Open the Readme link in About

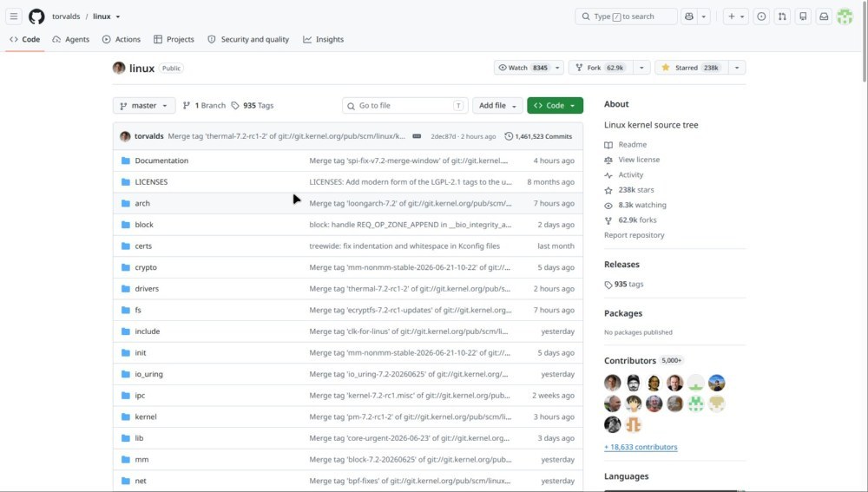point(632,144)
